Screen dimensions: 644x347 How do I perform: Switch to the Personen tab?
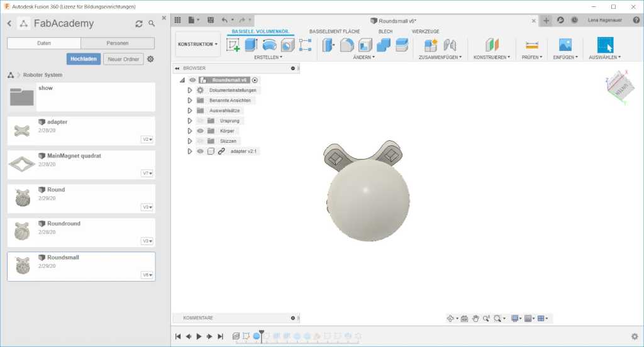pos(118,43)
